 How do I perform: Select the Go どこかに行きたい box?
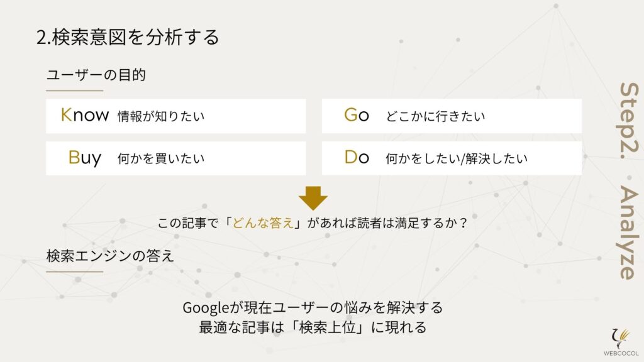point(452,116)
